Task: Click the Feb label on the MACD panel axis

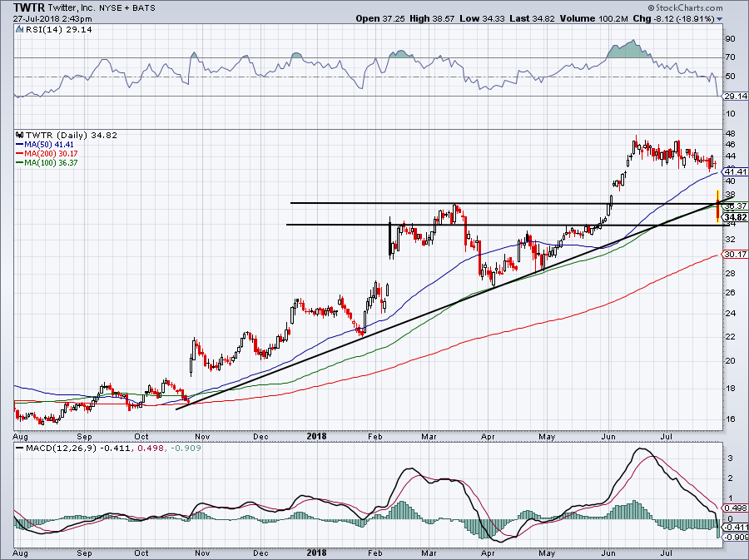Action: [375, 554]
